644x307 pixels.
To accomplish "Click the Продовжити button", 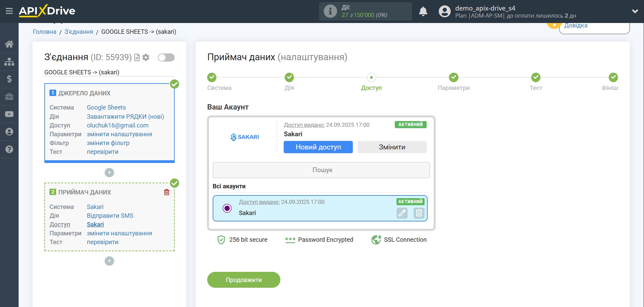I will pyautogui.click(x=243, y=280).
